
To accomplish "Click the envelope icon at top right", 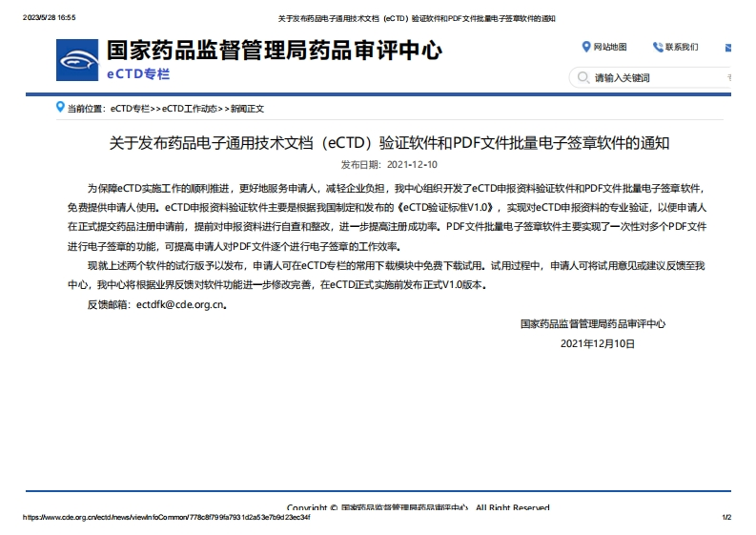I will (727, 47).
